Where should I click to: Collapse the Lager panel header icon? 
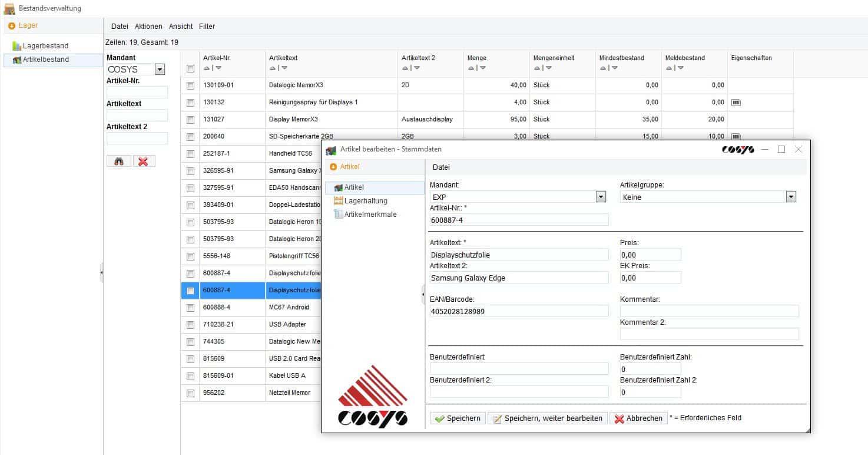pyautogui.click(x=12, y=26)
